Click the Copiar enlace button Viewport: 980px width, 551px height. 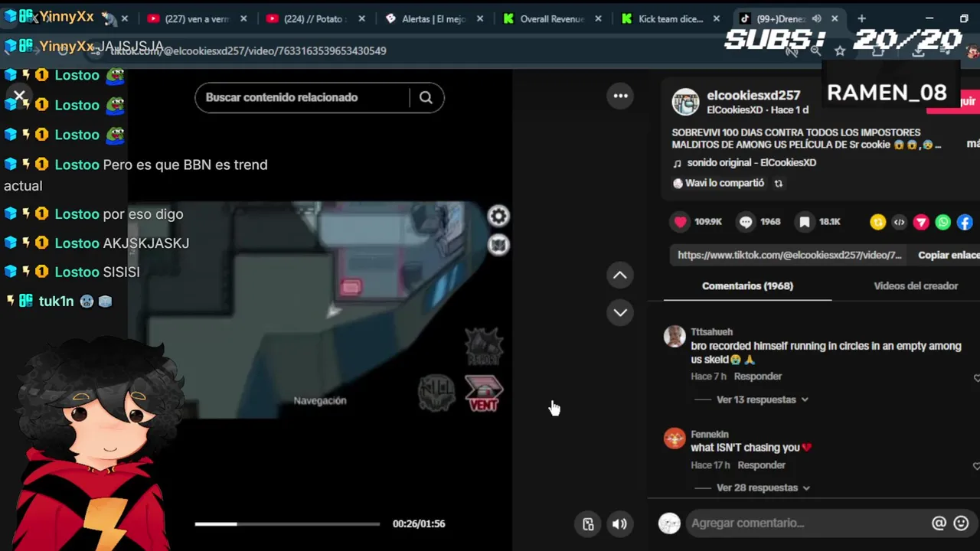coord(949,256)
